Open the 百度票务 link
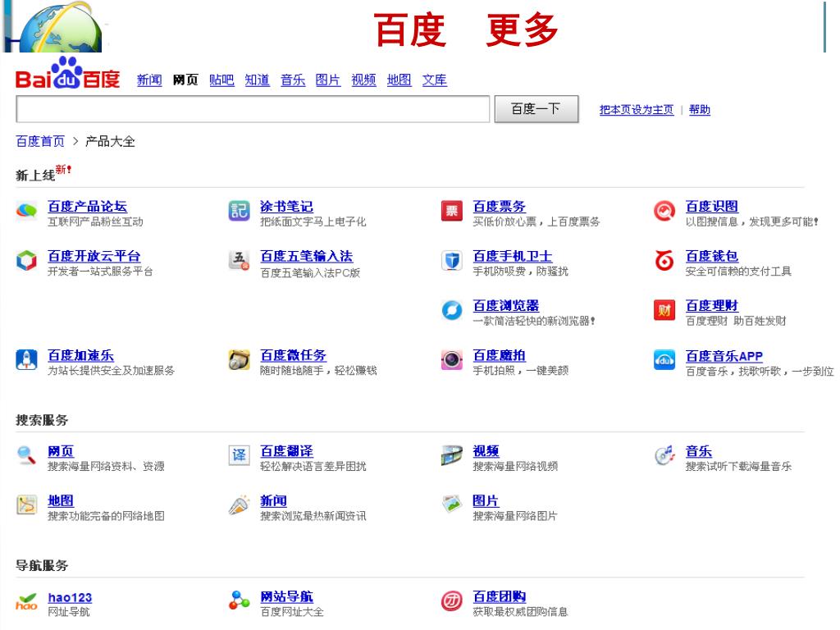Screen dimensions: 840x630 tap(500, 206)
